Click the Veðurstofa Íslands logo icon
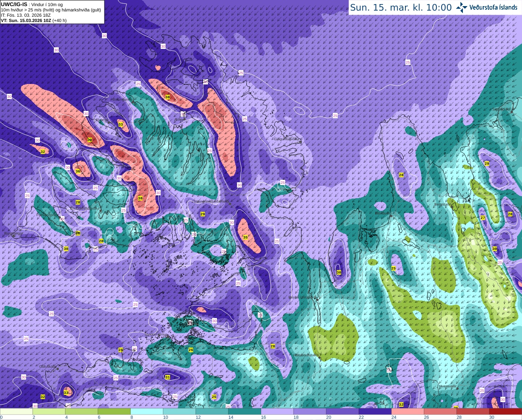 click(462, 7)
